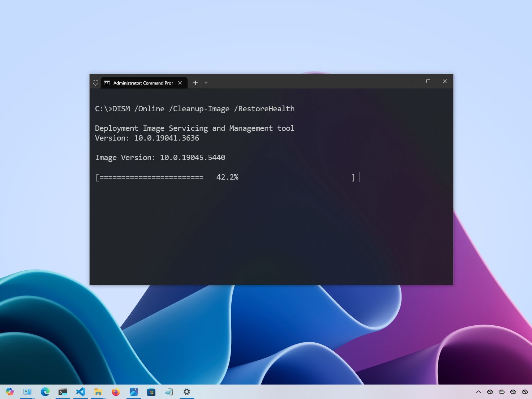This screenshot has width=532, height=399.
Task: Open Windows Terminal from the taskbar
Action: coord(63,392)
